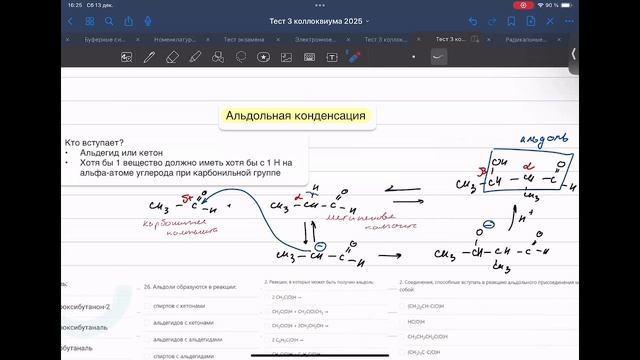Screen dimensions: 640x360
Task: Select the Eraser tool
Action: 172,57
